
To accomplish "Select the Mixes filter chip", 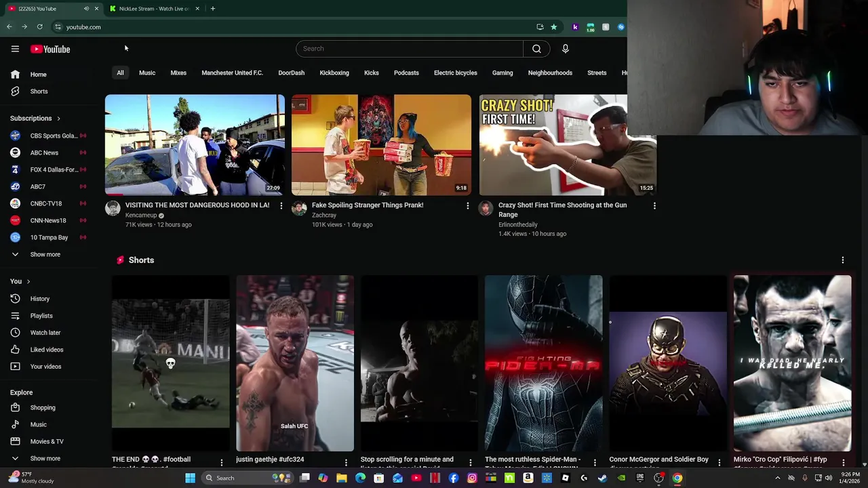I will pos(178,73).
